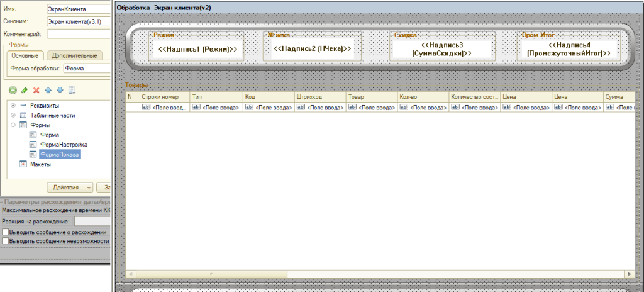This screenshot has width=644, height=292.
Task: Click the horizontal scrollbar of the Товары table
Action: pos(377,274)
